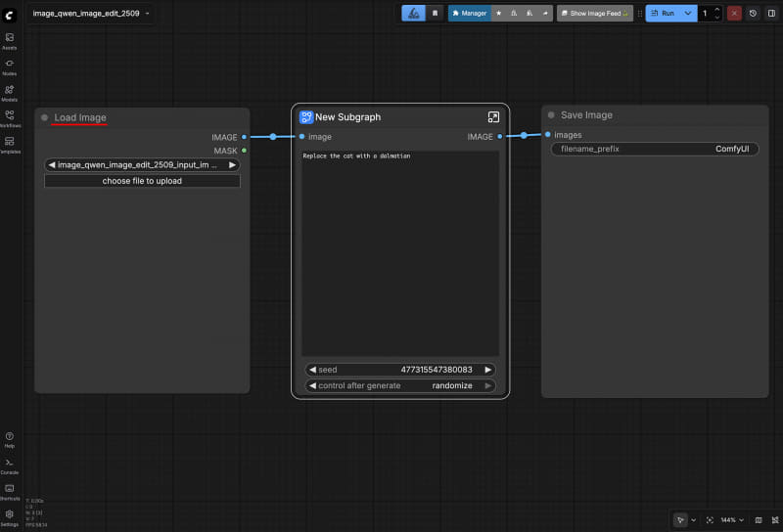Toggle link visibility icon at bottom right
Image resolution: width=783 pixels, height=532 pixels.
pyautogui.click(x=775, y=520)
